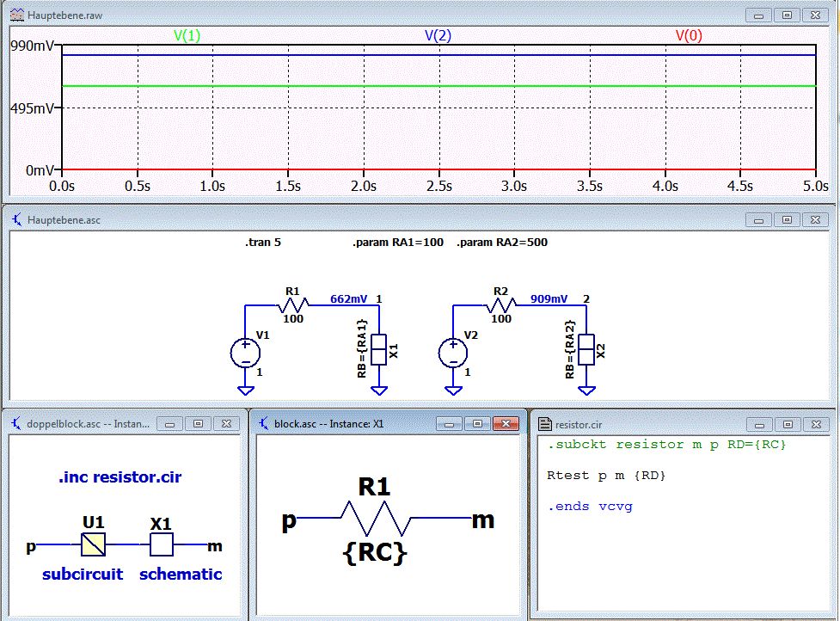The height and width of the screenshot is (621, 840).
Task: Click the ground symbol beneath block X2
Action: pos(586,390)
